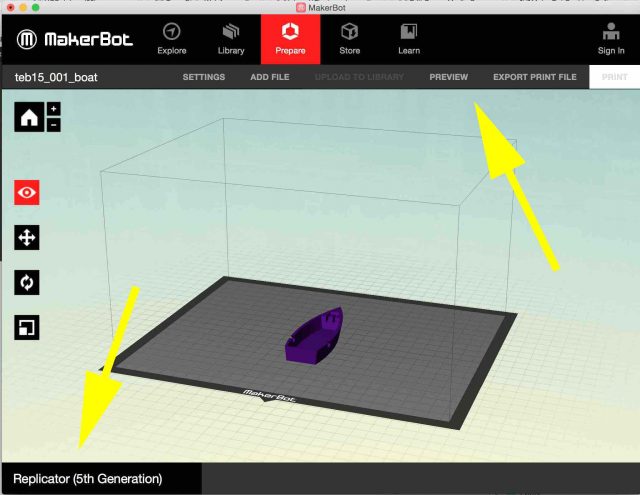Screen dimensions: 640x495
Task: Reset view with the Home icon
Action: click(x=29, y=117)
